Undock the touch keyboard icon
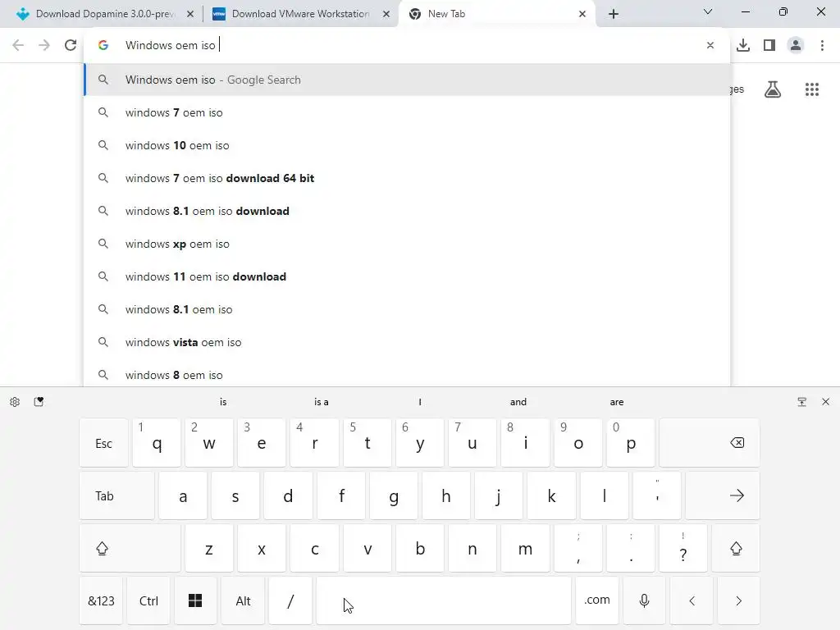The width and height of the screenshot is (840, 630). tap(802, 402)
